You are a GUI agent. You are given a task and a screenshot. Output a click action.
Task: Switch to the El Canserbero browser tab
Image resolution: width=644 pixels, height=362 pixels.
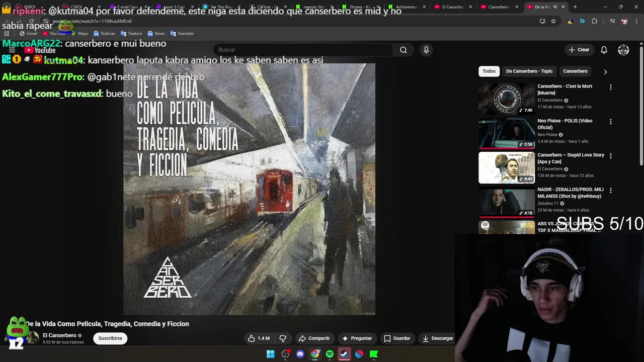[x=453, y=7]
